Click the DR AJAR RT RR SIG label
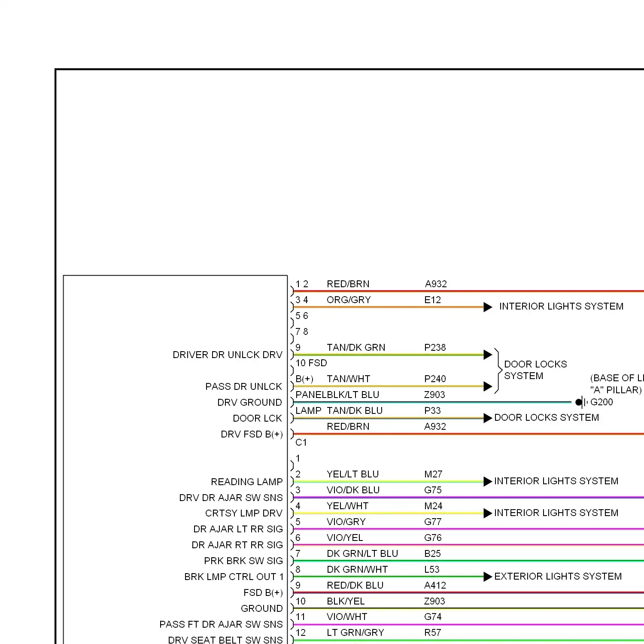Image resolution: width=644 pixels, height=644 pixels. pos(237,545)
